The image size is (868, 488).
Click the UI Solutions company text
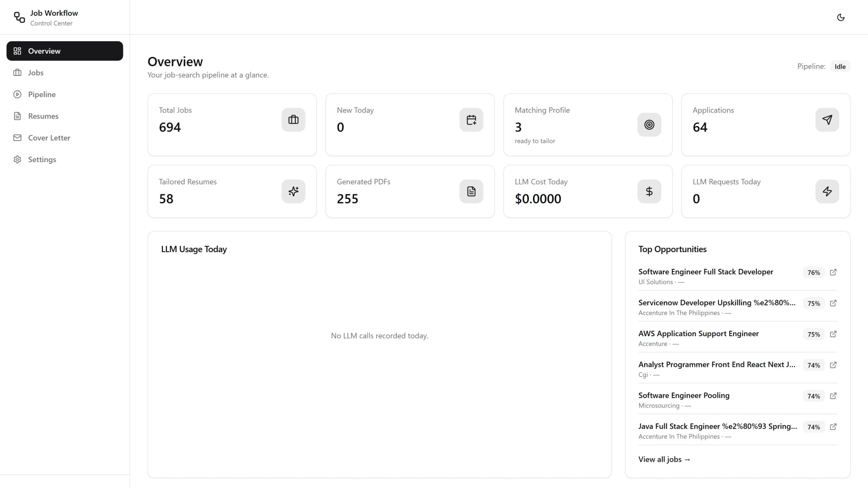point(656,282)
